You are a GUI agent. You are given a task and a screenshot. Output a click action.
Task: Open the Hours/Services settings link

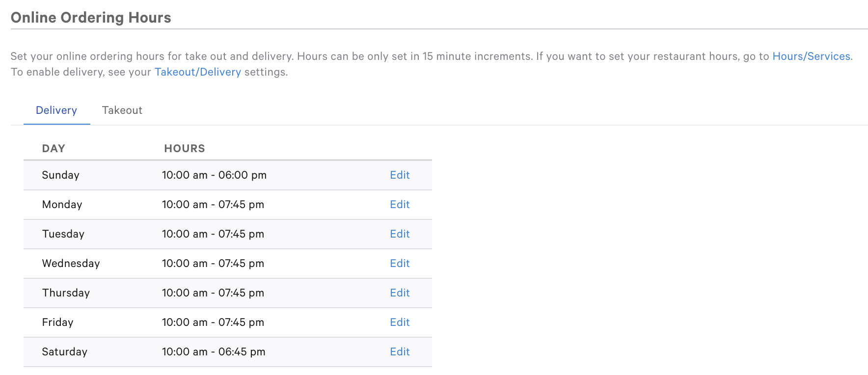(x=812, y=56)
